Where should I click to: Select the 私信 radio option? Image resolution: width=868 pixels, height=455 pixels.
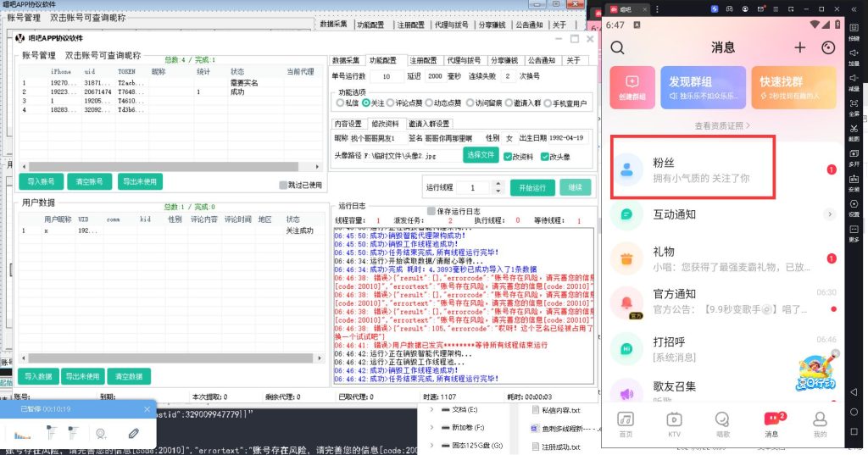(x=341, y=103)
